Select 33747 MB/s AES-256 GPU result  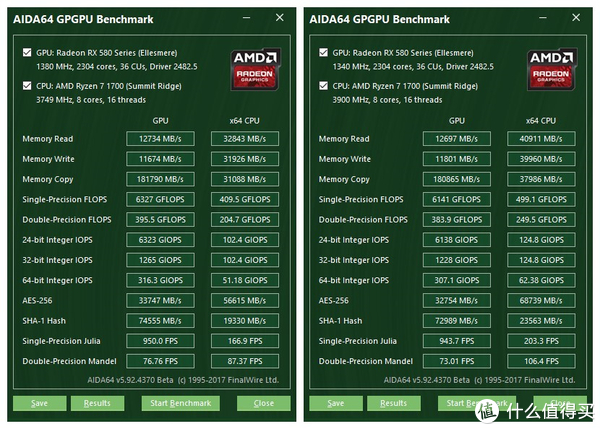click(160, 300)
